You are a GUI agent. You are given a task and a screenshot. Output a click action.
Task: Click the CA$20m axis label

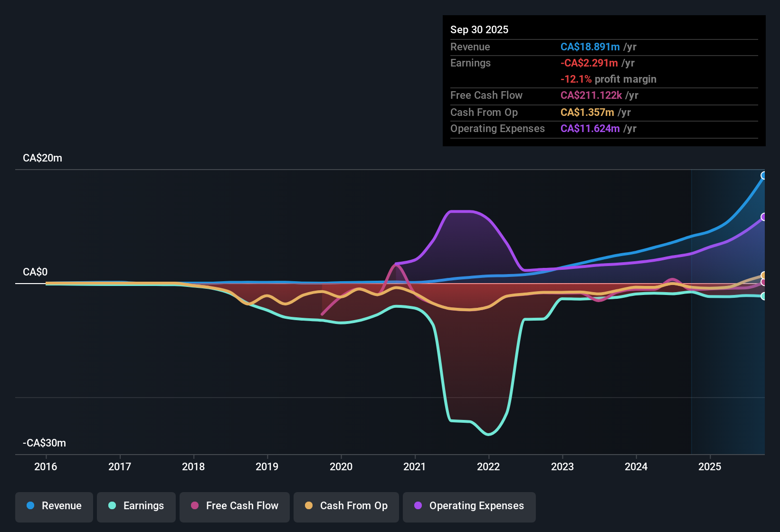click(x=43, y=158)
